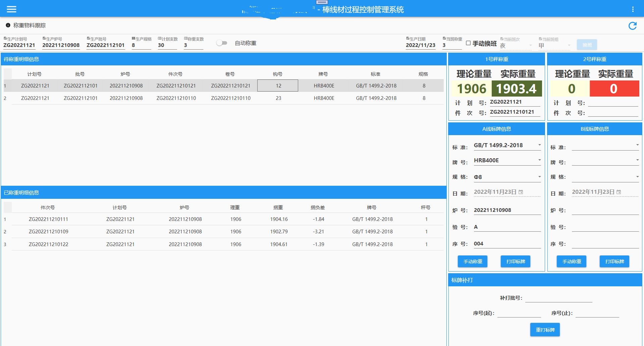Click the 生产炉号 field 202211210908
The image size is (644, 346).
61,45
